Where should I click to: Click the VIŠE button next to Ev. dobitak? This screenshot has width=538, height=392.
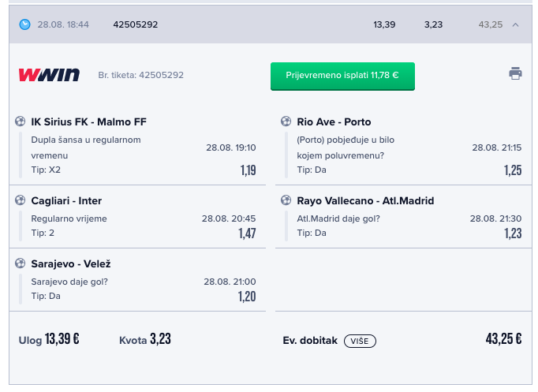[360, 341]
